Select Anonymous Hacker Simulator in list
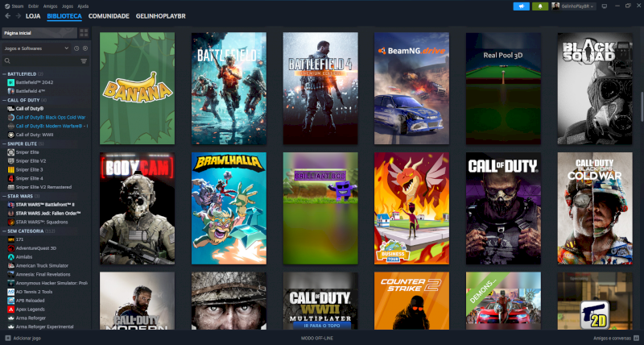The width and height of the screenshot is (644, 345). pyautogui.click(x=52, y=283)
